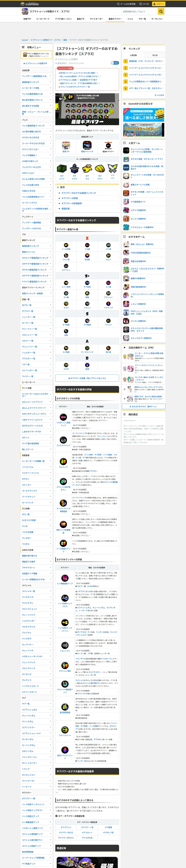Open ギアパワーの効果一覧とブランドはこちら link
This screenshot has height=868, width=186.
click(87, 378)
